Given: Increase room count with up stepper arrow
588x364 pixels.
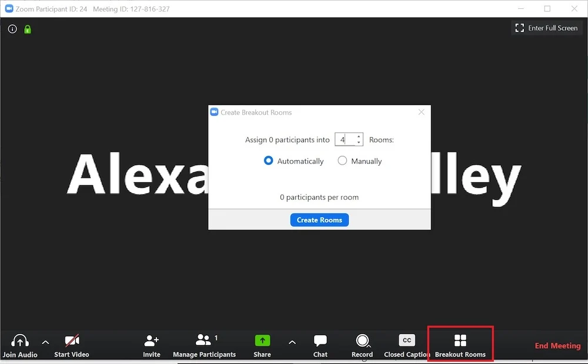Looking at the screenshot, I should coord(359,136).
